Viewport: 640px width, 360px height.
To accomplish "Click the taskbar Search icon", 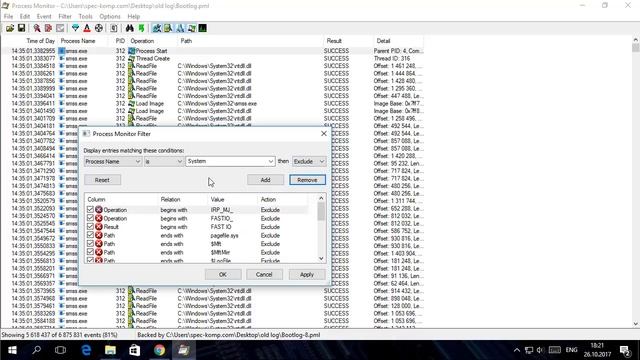I will (x=37, y=350).
